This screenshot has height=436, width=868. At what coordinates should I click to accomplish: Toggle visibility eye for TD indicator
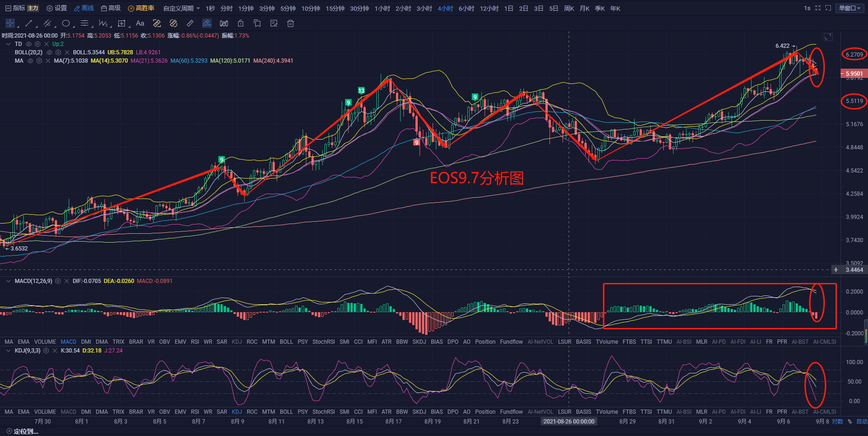[x=29, y=44]
